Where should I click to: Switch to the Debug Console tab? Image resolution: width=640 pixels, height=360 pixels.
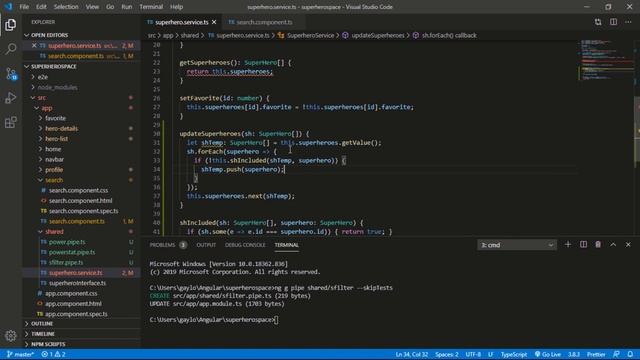tap(245, 245)
